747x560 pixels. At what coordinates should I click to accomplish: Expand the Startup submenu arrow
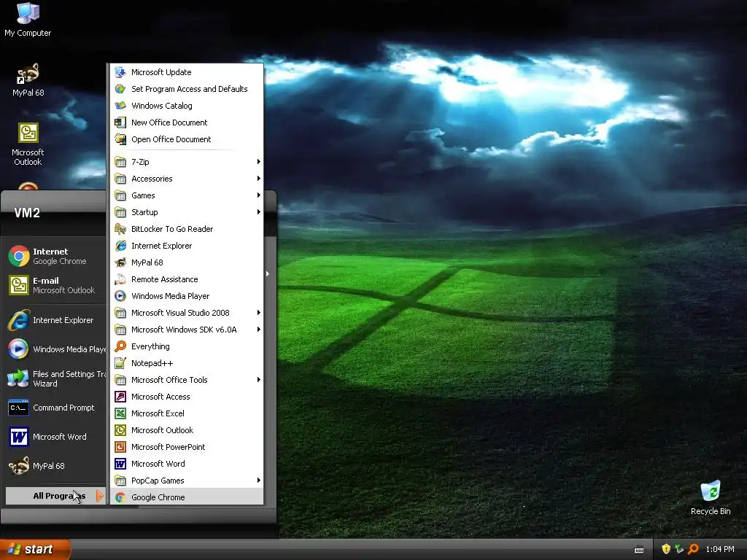pyautogui.click(x=259, y=212)
